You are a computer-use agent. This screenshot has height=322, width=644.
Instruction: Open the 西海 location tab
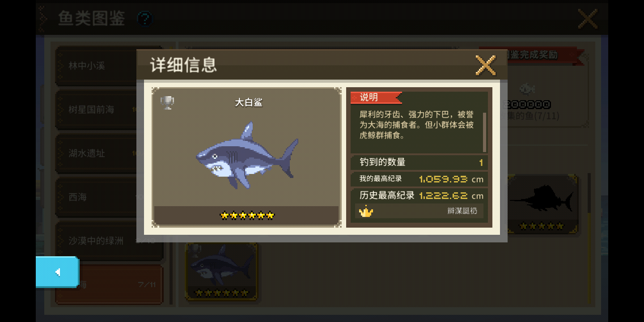[96, 197]
